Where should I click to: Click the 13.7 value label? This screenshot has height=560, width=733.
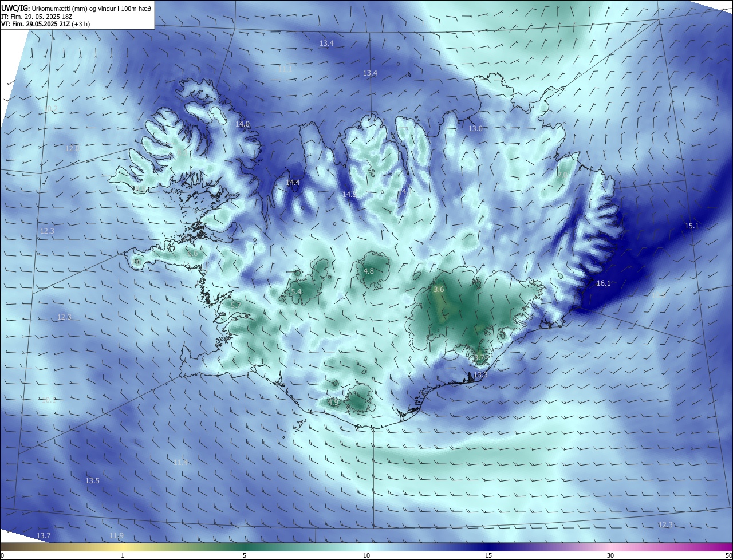click(x=44, y=535)
